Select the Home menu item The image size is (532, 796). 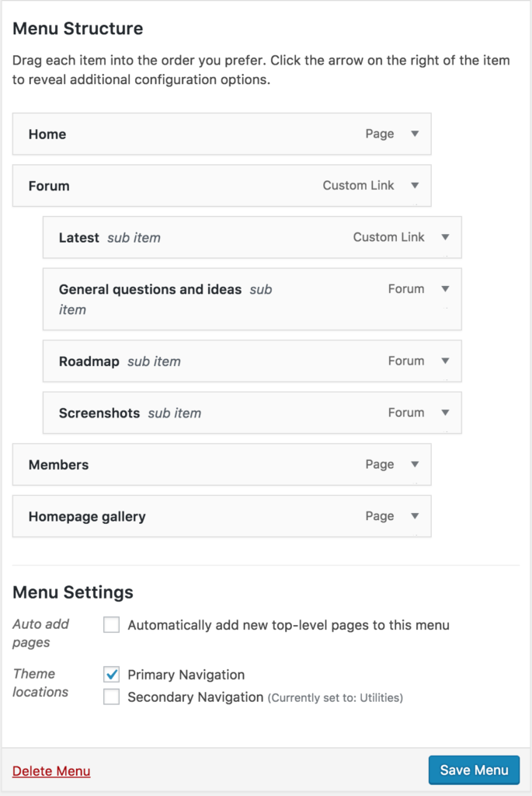[47, 134]
